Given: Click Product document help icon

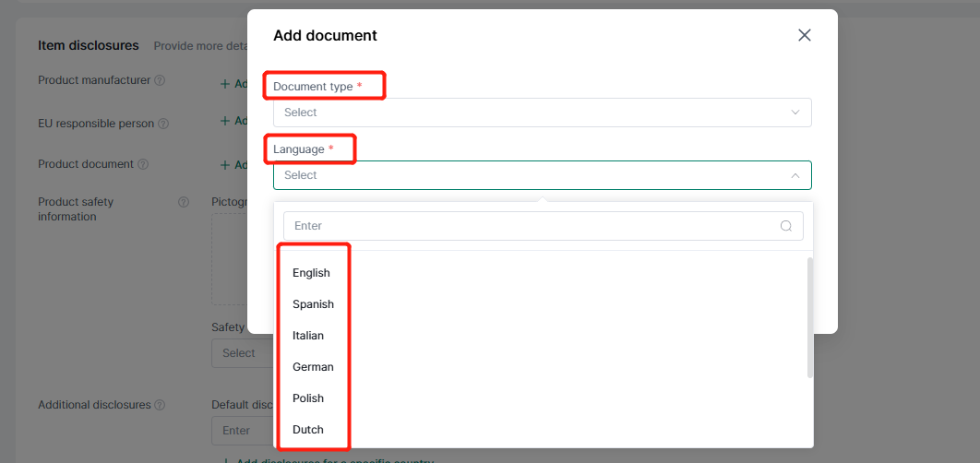Looking at the screenshot, I should point(143,165).
